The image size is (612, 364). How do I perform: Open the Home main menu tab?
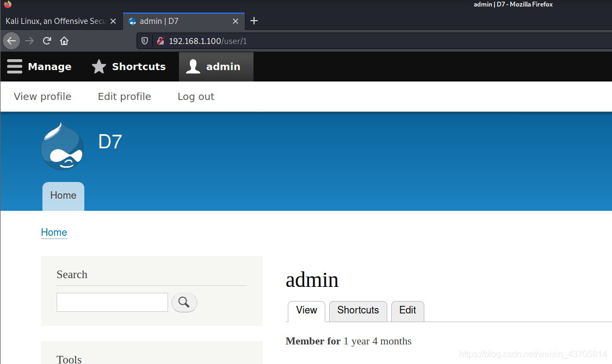[x=63, y=196]
